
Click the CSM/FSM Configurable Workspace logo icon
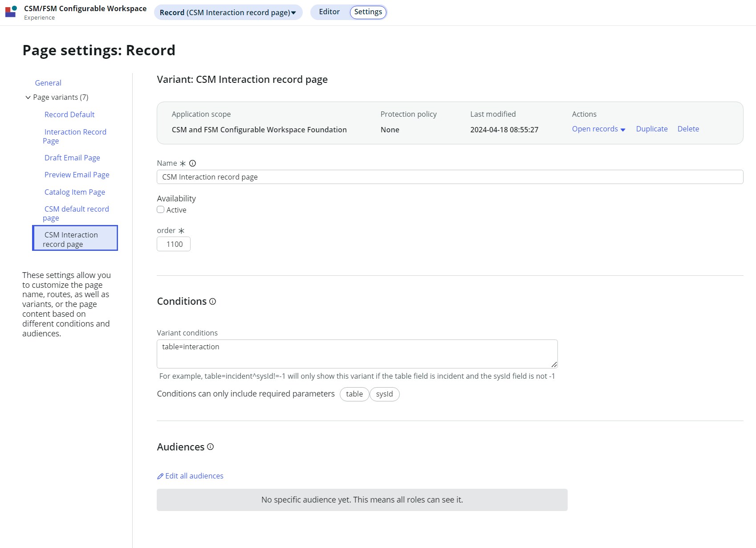click(x=11, y=12)
